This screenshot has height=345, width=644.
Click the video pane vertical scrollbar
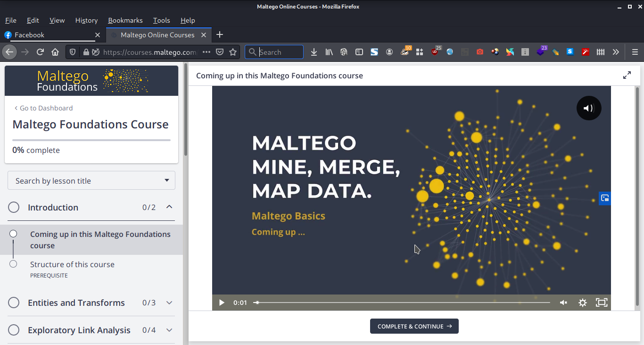pos(637,196)
